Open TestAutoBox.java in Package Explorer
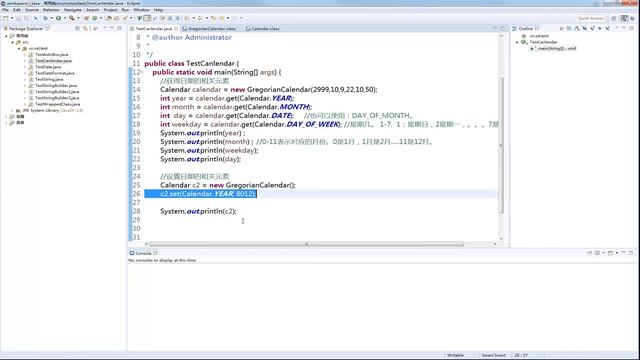 (51, 54)
